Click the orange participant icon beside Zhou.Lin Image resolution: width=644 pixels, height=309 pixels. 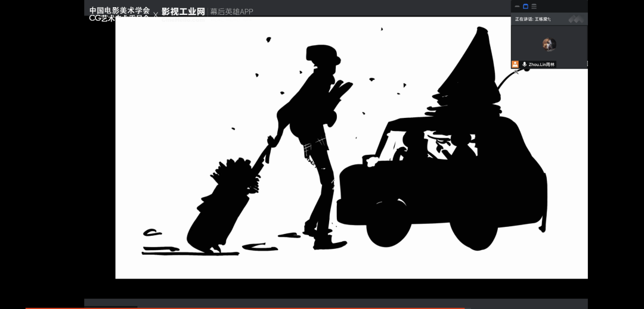pyautogui.click(x=515, y=64)
